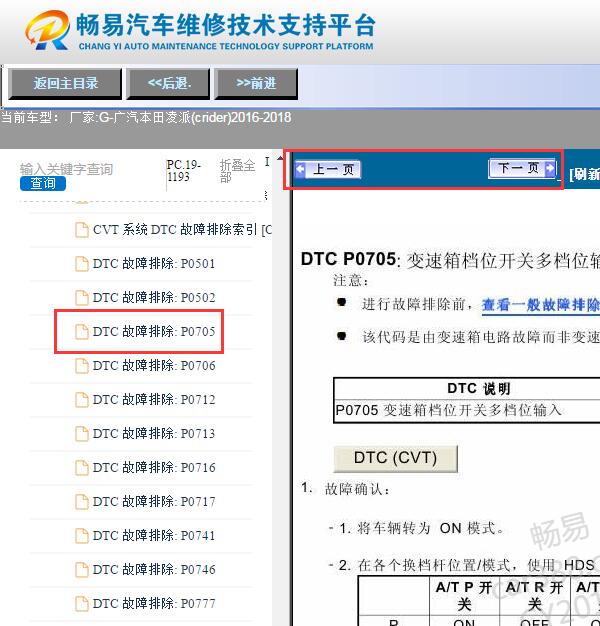Click document icon beside P0706

82,366
